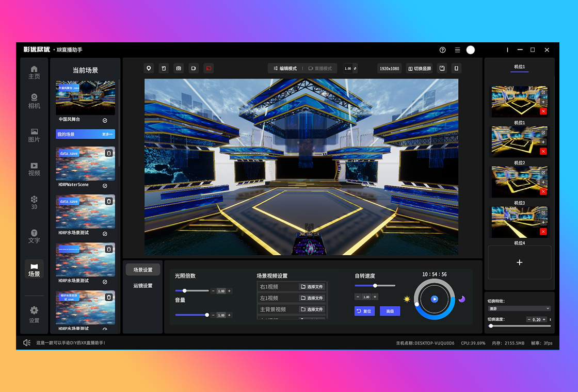Viewport: 578px width, 392px height.
Task: Open the 3D sidebar section
Action: coord(34,203)
